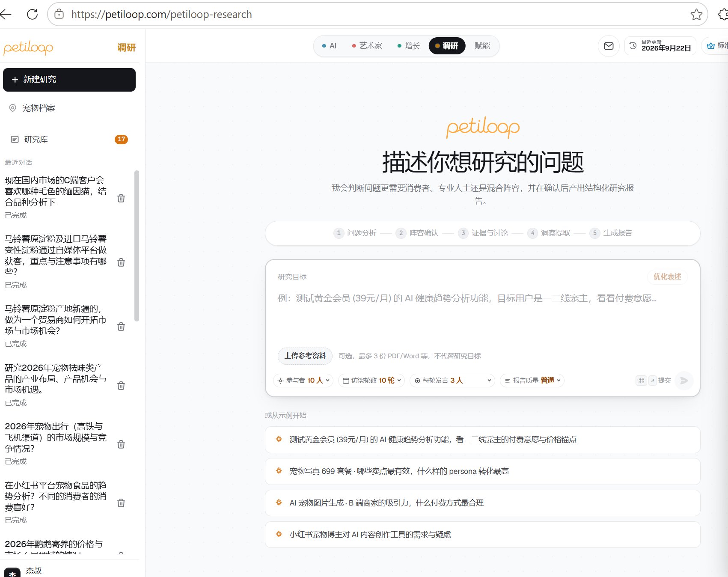Open the 报告质量 普通 dropdown
This screenshot has height=577, width=728.
click(532, 381)
